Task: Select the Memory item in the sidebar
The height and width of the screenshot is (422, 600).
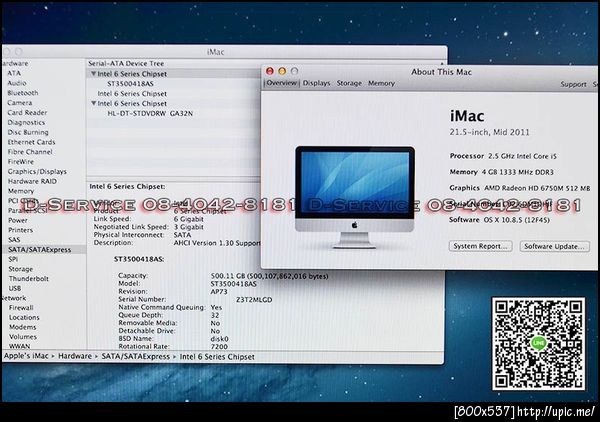Action: coord(21,191)
